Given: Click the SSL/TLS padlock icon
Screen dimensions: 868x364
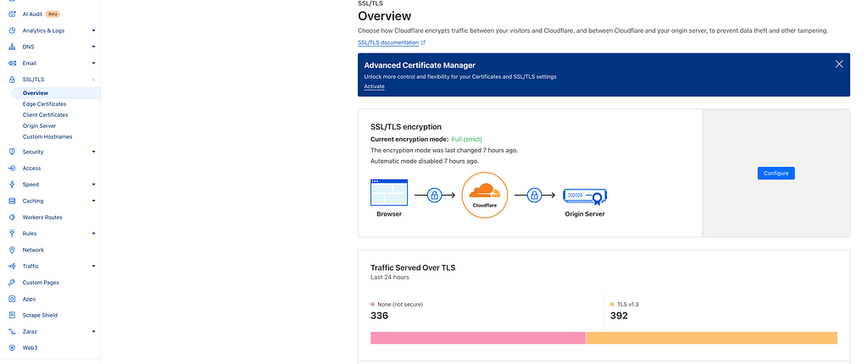Looking at the screenshot, I should (x=12, y=80).
